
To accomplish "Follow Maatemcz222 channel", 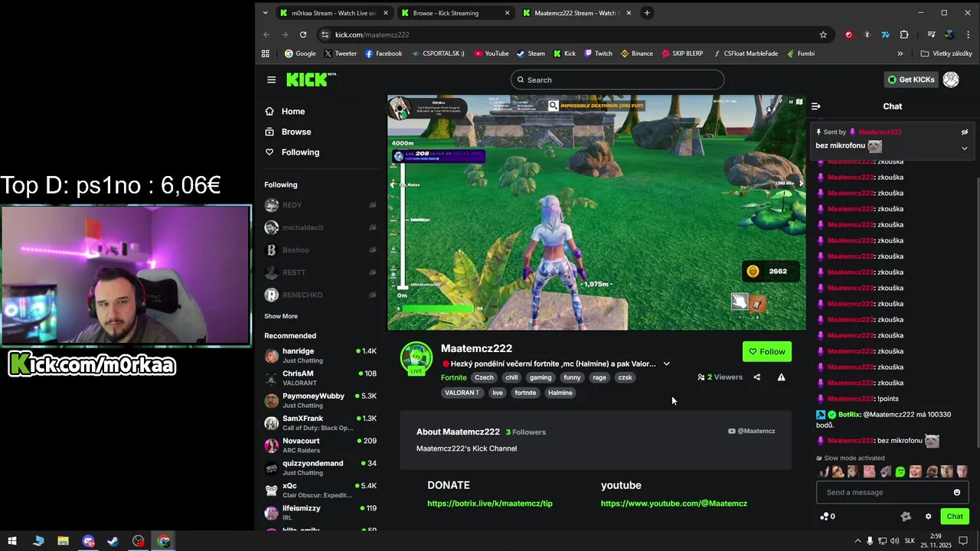I will [x=767, y=351].
